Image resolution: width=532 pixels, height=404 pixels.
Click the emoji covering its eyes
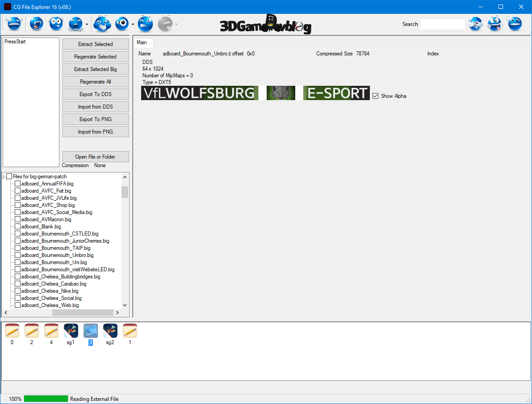(x=476, y=24)
